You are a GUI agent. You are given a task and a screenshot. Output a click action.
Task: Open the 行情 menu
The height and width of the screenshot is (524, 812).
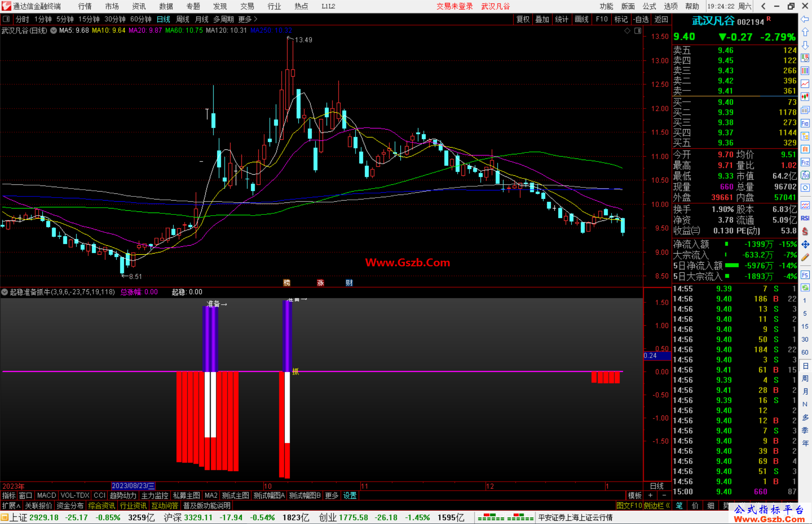85,6
